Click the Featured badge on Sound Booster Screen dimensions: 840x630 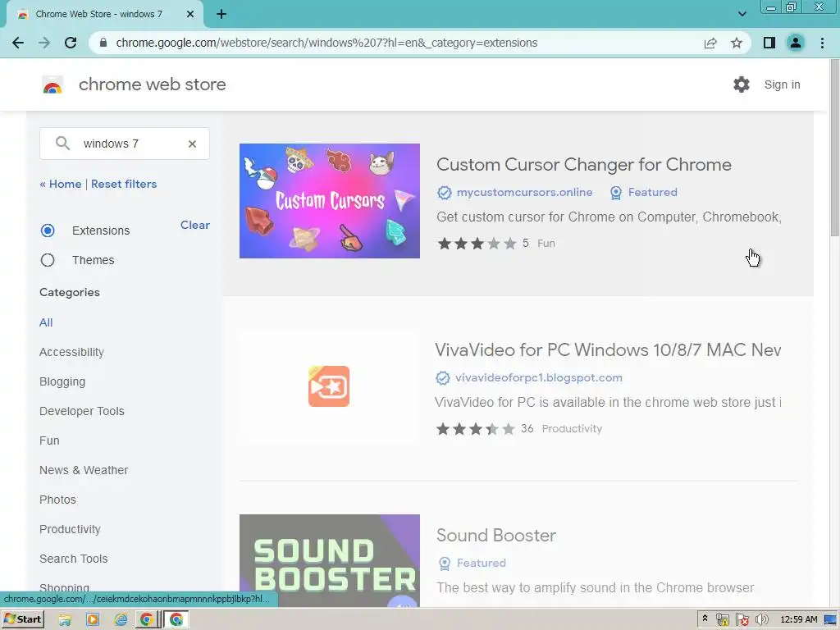click(x=472, y=563)
